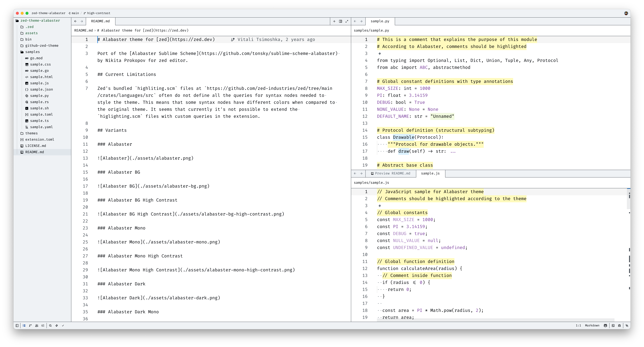
Task: Click the code action bolt in sample.js line 3
Action: [x=379, y=206]
